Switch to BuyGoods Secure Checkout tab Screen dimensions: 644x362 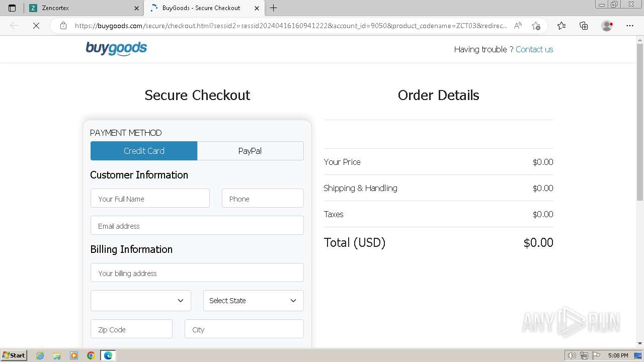click(x=204, y=8)
